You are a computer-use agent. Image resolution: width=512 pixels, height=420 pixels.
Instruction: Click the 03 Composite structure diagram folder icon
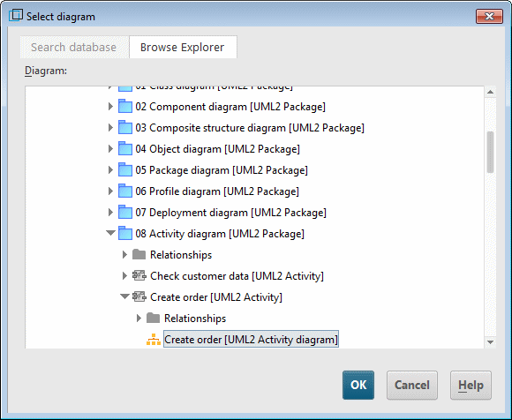[125, 128]
